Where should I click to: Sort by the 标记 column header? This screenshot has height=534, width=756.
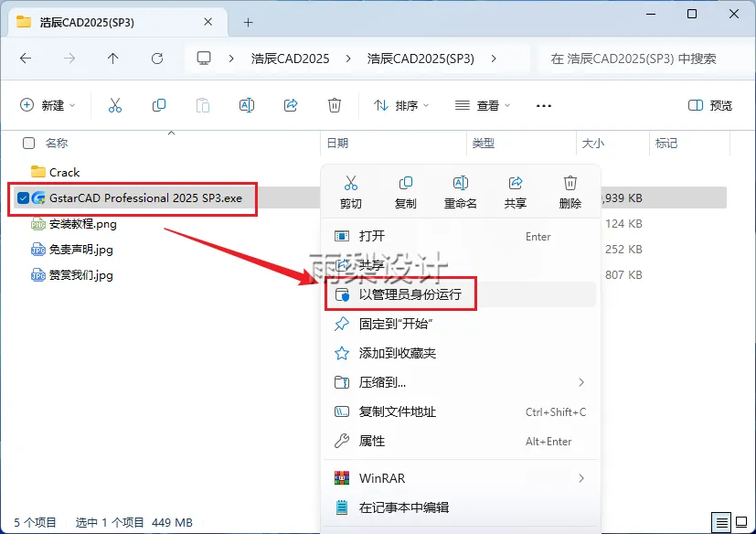pos(666,143)
